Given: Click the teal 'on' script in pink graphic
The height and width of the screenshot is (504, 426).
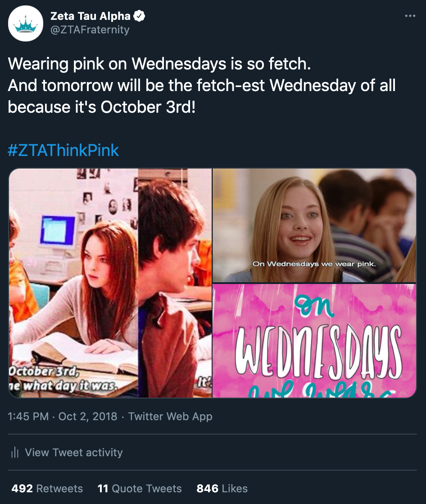Looking at the screenshot, I should coord(314,307).
